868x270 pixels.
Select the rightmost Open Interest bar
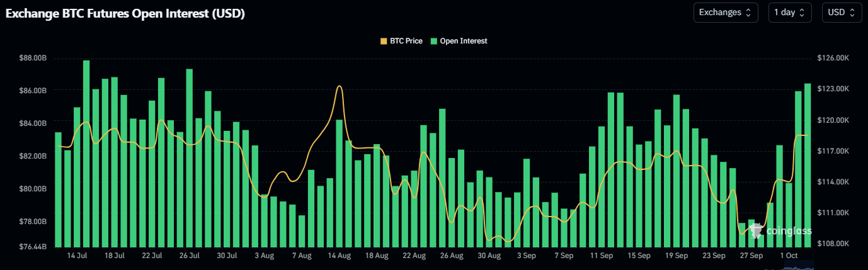coord(807,165)
